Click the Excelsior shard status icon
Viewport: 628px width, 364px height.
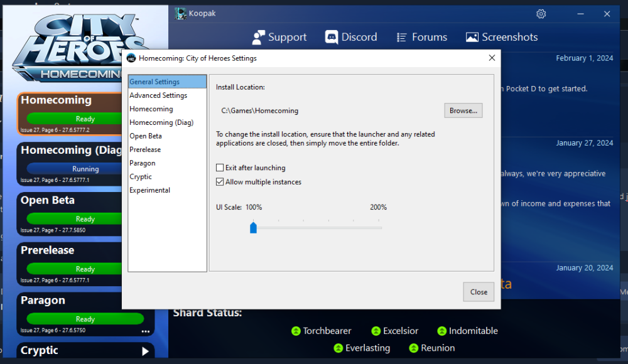click(376, 331)
